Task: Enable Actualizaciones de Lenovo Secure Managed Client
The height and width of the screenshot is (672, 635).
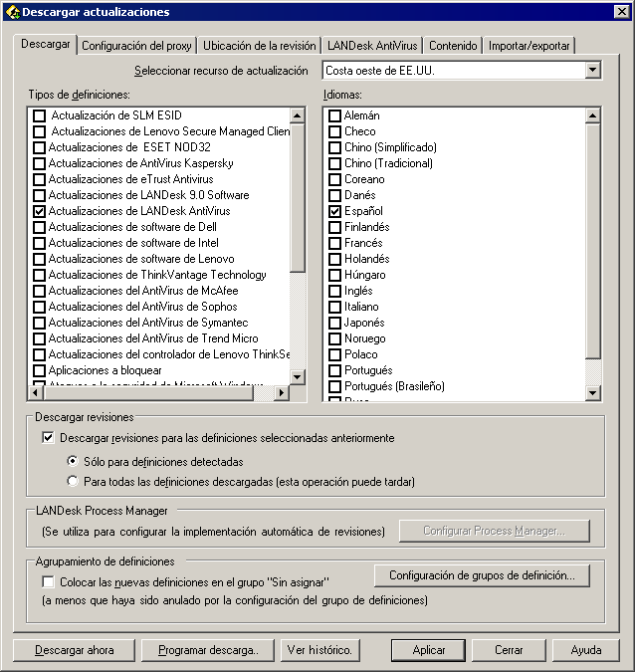Action: (39, 131)
